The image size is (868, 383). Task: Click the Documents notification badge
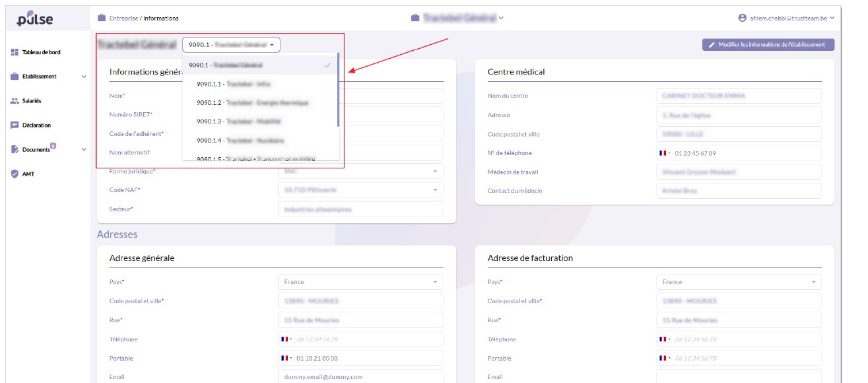(x=53, y=145)
